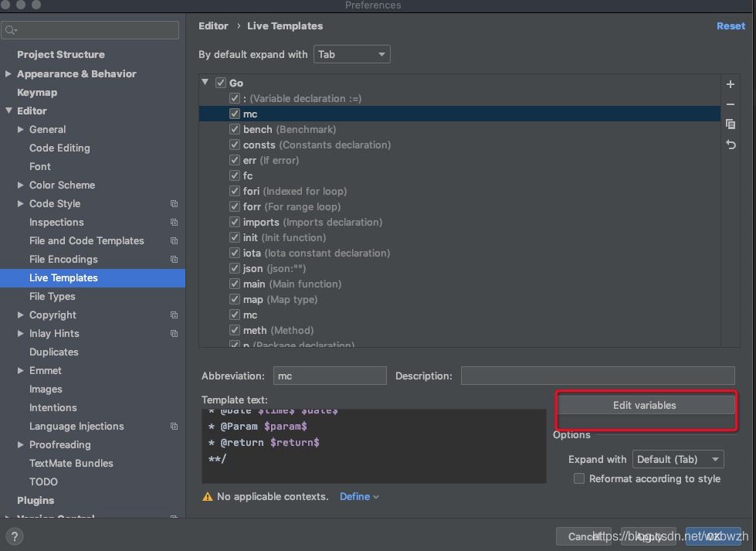The image size is (756, 551).
Task: Revert template changes with undo arrow icon
Action: (x=731, y=145)
